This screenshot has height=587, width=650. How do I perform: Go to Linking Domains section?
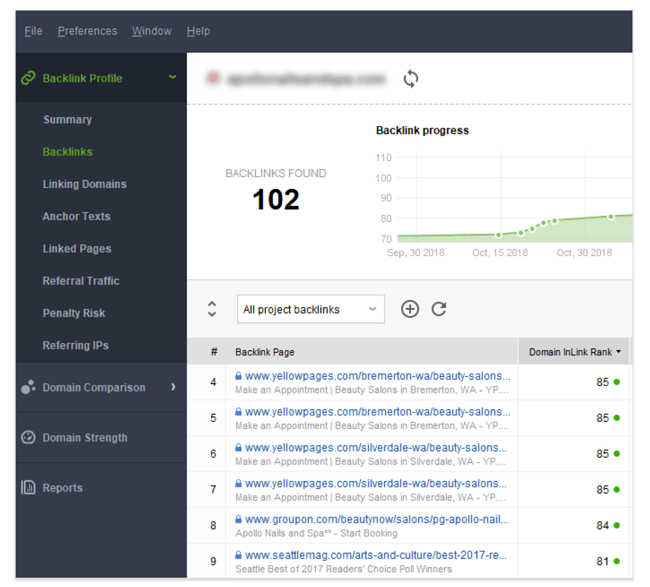84,184
